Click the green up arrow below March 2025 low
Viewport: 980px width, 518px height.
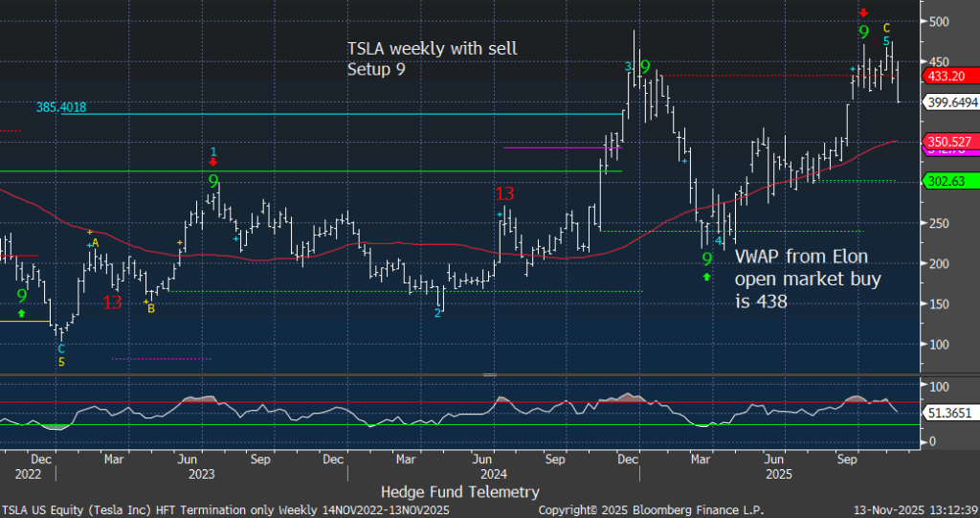pos(707,277)
